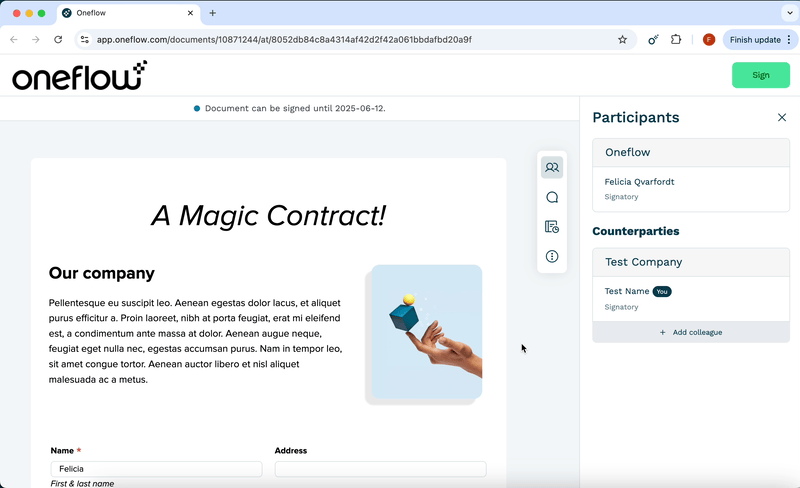Open the browser extensions puzzle icon

[676, 39]
